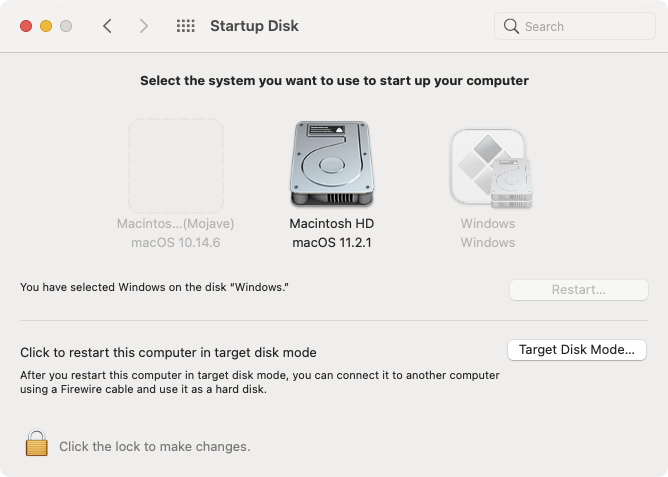The height and width of the screenshot is (477, 668).
Task: Open Target Disk Mode...
Action: point(577,350)
